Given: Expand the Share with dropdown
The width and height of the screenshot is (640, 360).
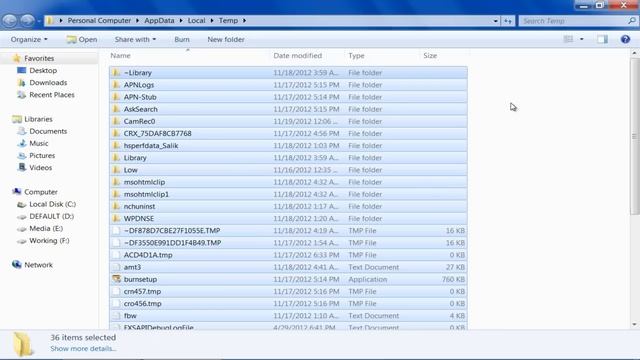Looking at the screenshot, I should pyautogui.click(x=135, y=40).
